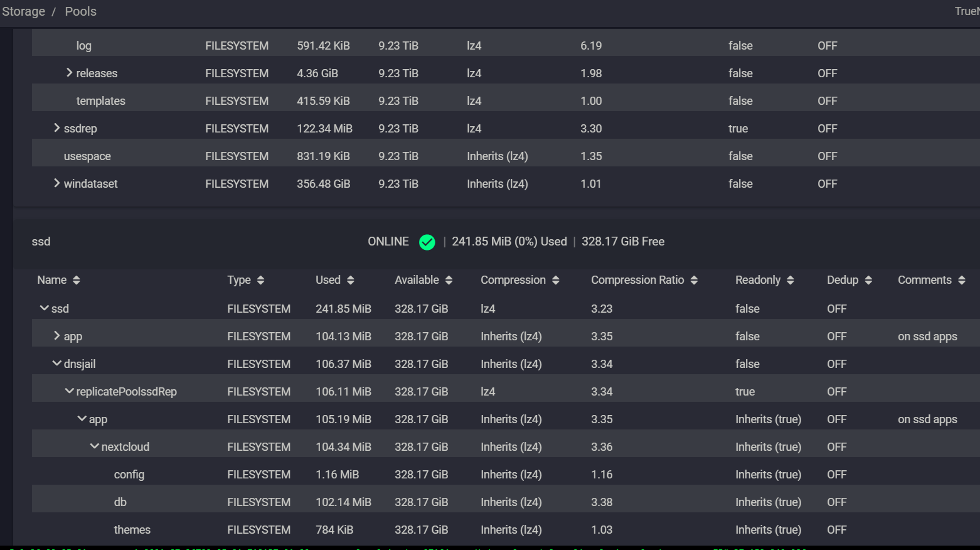Click the Readonly column header text
The image size is (980, 550).
click(x=758, y=280)
